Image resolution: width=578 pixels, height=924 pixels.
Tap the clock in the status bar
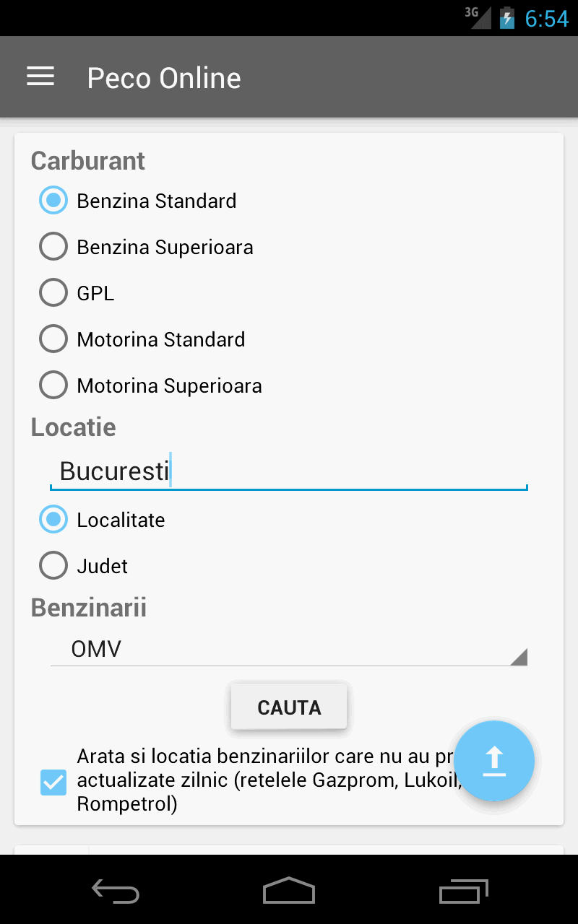point(547,19)
